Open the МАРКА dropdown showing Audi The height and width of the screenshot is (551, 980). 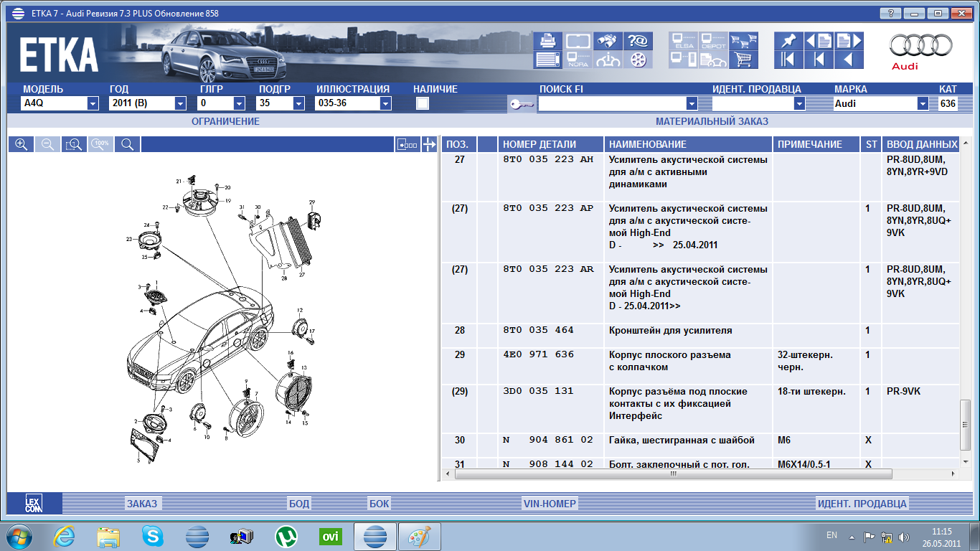coord(923,103)
